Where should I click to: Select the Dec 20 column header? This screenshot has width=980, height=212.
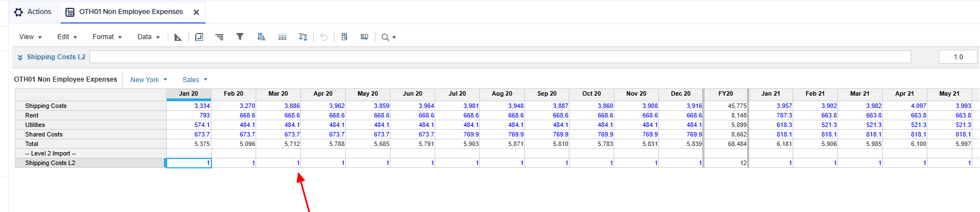tap(681, 94)
